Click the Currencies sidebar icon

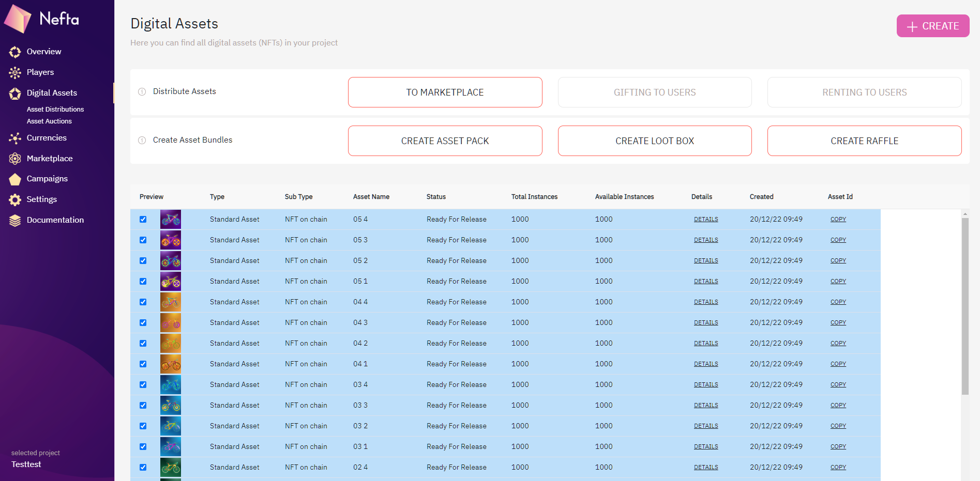coord(15,138)
